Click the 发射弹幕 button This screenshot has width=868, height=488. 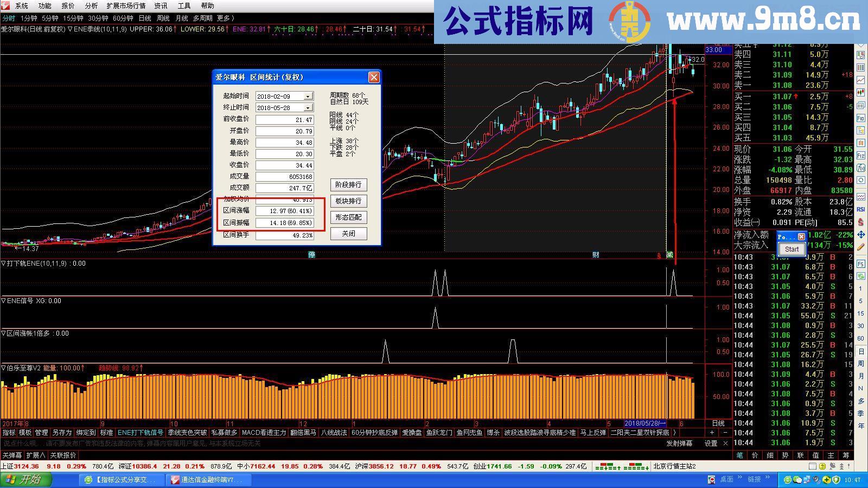pyautogui.click(x=680, y=443)
